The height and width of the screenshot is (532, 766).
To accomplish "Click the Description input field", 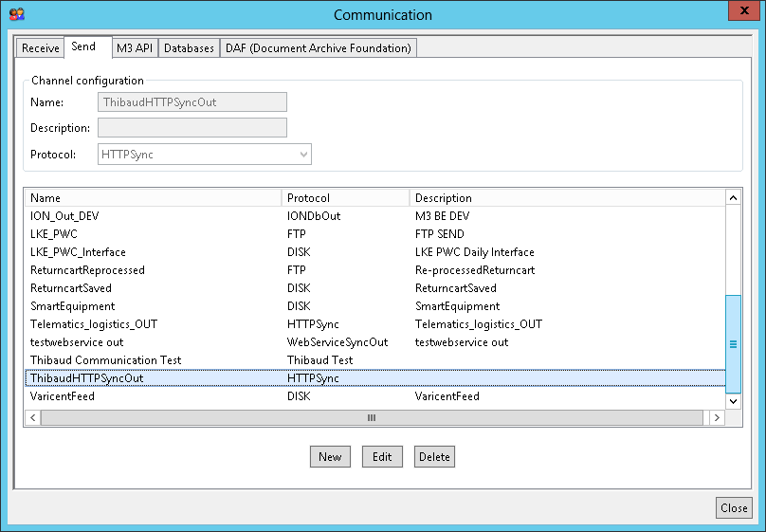I will point(192,128).
